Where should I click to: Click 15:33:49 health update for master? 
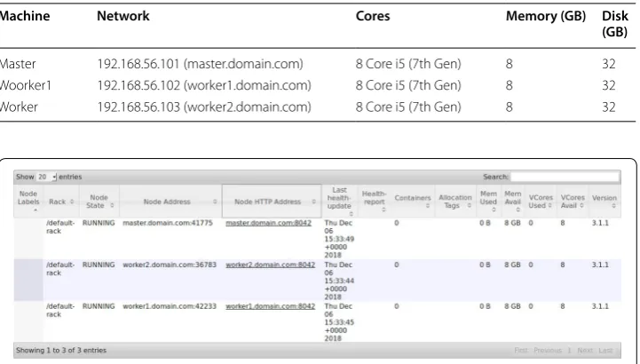339,239
